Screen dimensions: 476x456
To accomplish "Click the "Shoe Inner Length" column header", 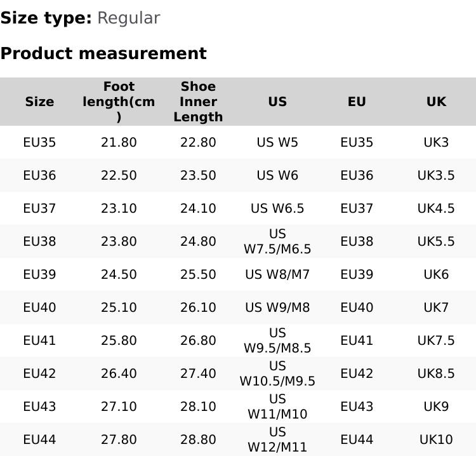I will [x=198, y=102].
